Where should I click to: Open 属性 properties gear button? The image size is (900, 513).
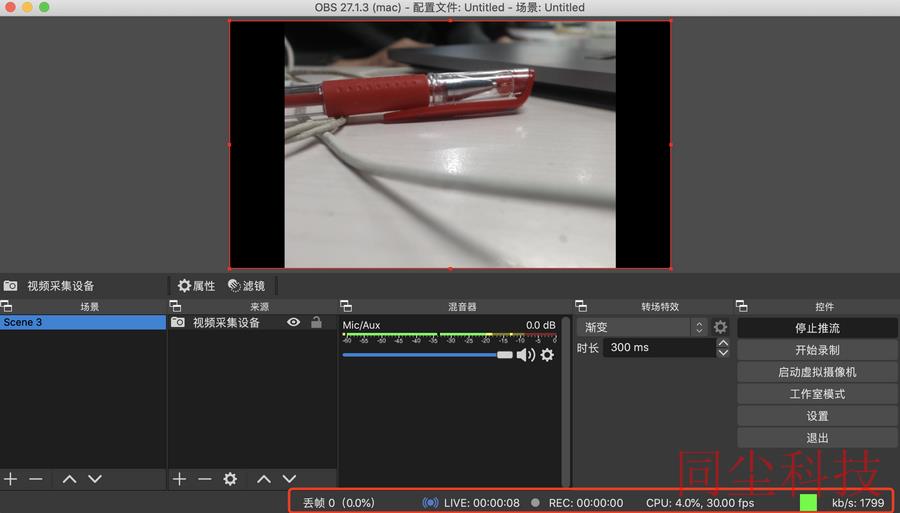click(196, 286)
